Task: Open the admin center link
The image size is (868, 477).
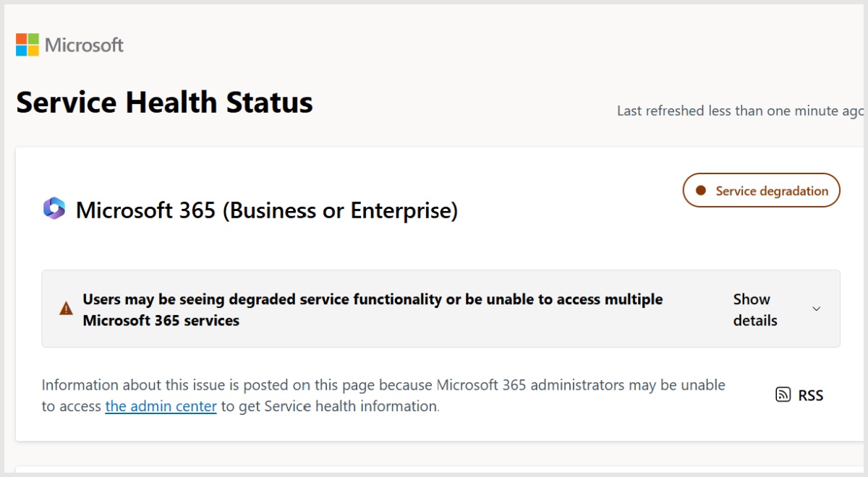Action: (161, 406)
